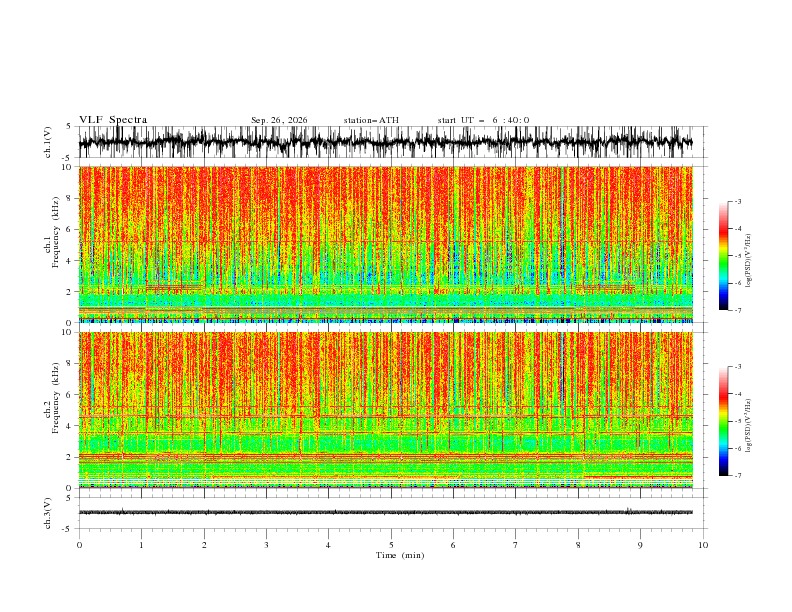Image resolution: width=792 pixels, height=612 pixels.
Task: Click the ch.1(V) axis label
Action: click(48, 142)
